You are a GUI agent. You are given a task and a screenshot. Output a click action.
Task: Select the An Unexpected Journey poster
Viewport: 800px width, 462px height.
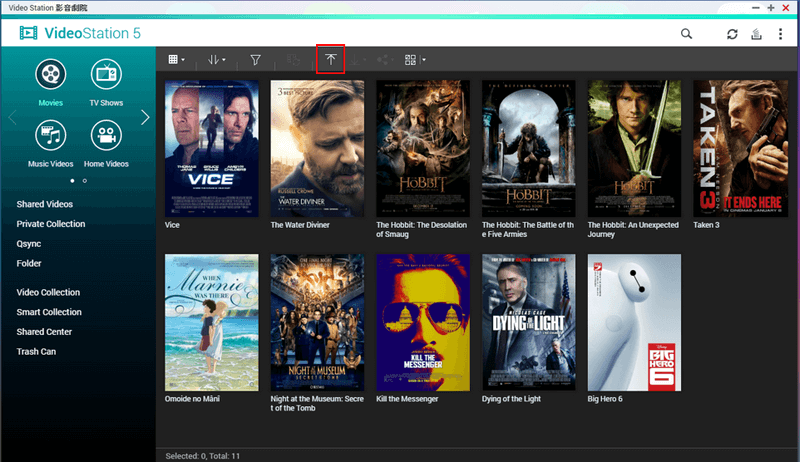[634, 148]
